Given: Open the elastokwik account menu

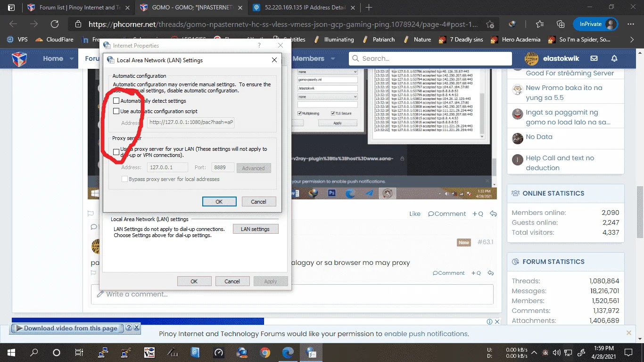Looking at the screenshot, I should pyautogui.click(x=552, y=58).
